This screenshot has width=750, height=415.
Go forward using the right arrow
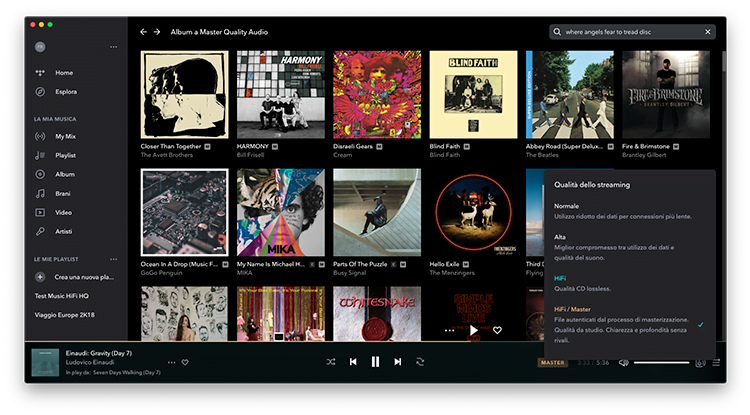[157, 32]
